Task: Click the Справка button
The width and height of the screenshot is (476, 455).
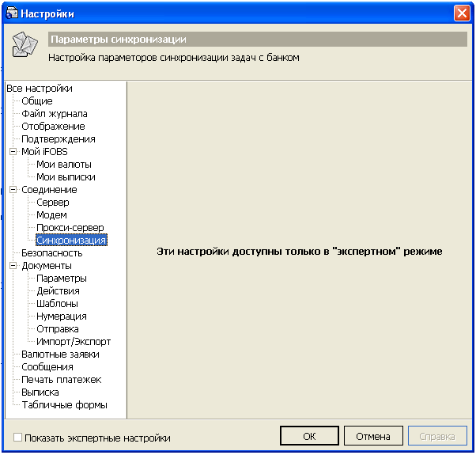Action: (x=437, y=436)
